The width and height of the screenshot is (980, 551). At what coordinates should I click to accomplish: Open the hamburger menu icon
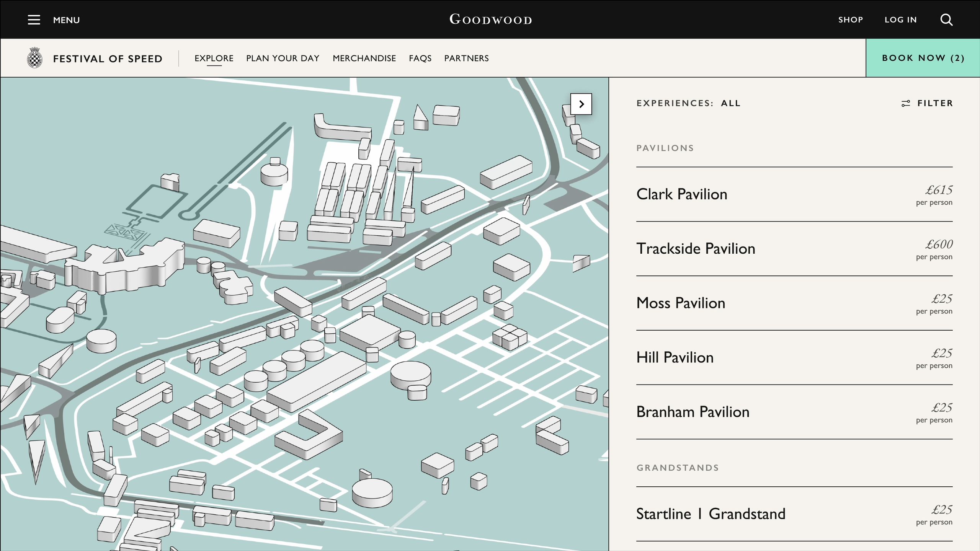click(x=34, y=20)
